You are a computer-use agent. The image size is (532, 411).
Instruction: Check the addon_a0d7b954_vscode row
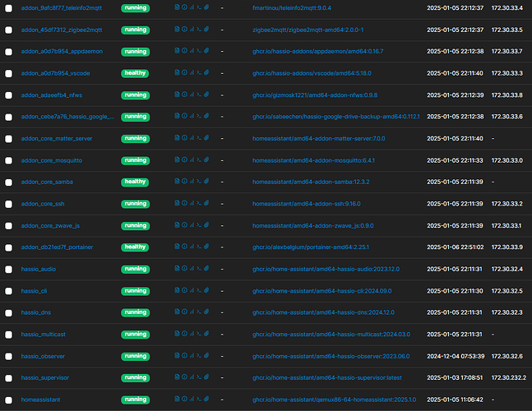click(8, 74)
